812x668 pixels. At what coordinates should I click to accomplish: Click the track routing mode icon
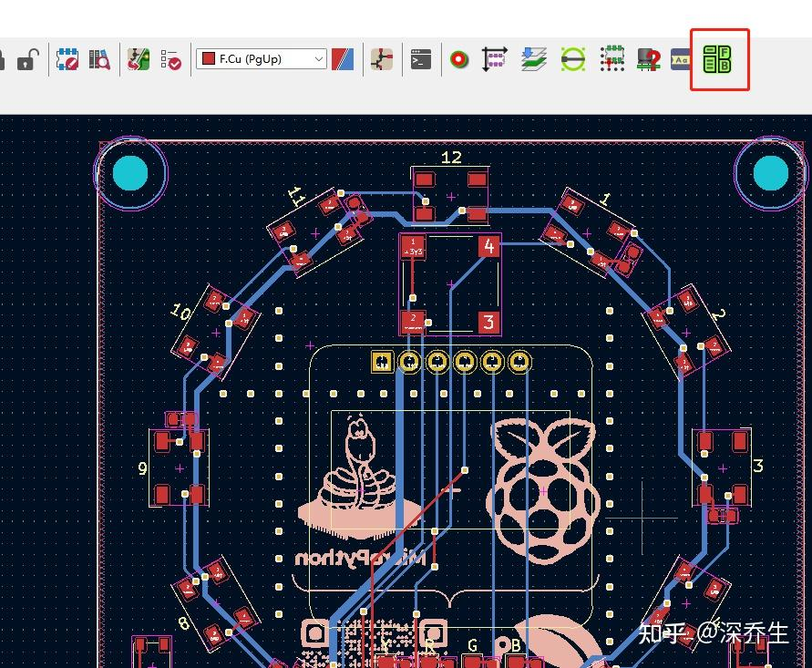[x=381, y=58]
